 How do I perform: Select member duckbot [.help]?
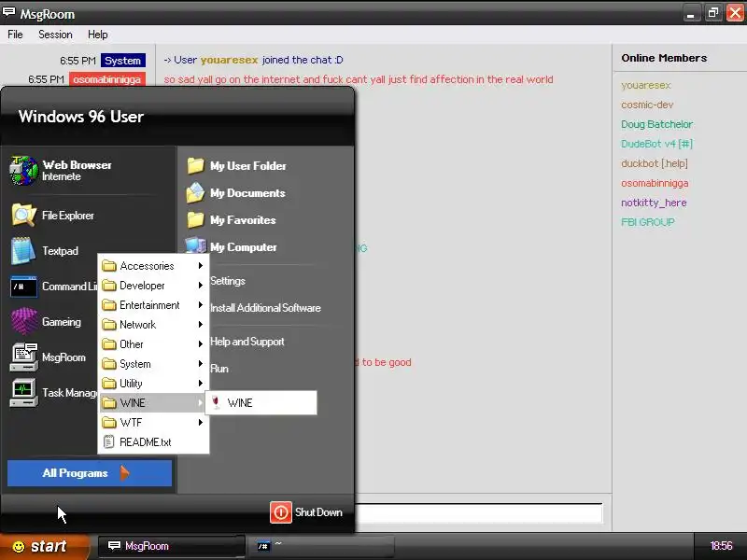pos(655,163)
